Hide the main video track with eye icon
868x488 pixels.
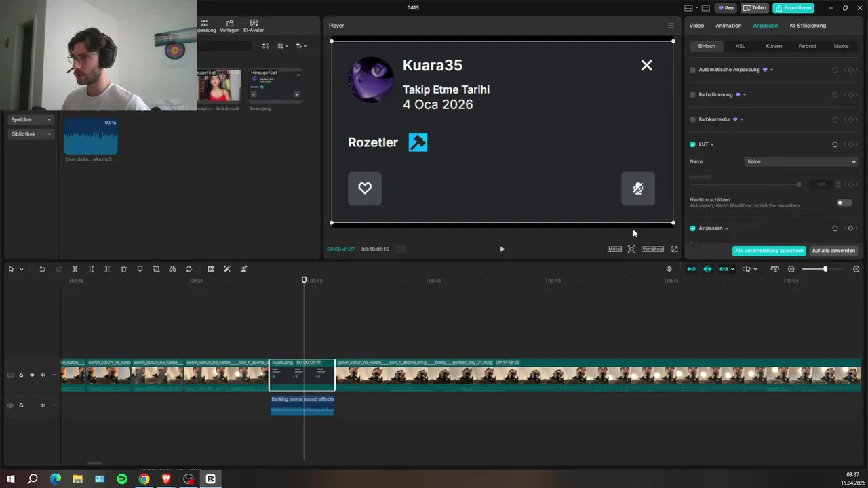tap(31, 375)
